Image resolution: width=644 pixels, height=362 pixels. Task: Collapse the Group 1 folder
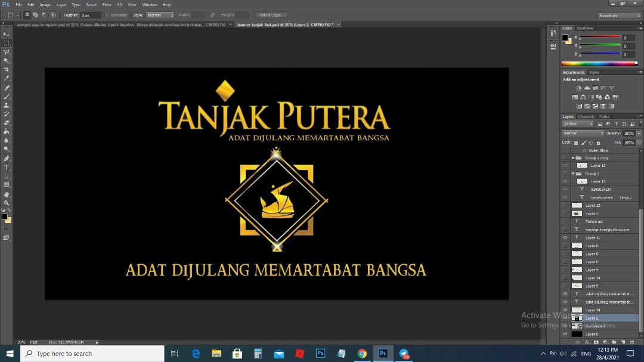point(573,174)
